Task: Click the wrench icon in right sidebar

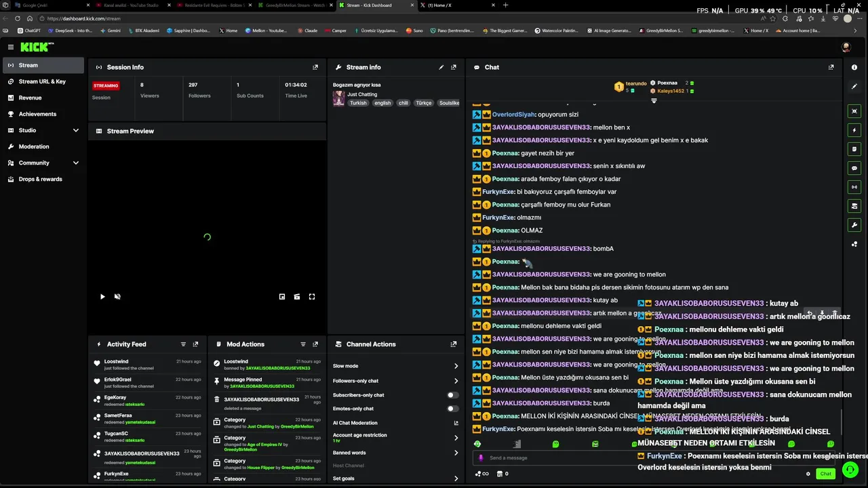Action: pyautogui.click(x=854, y=225)
